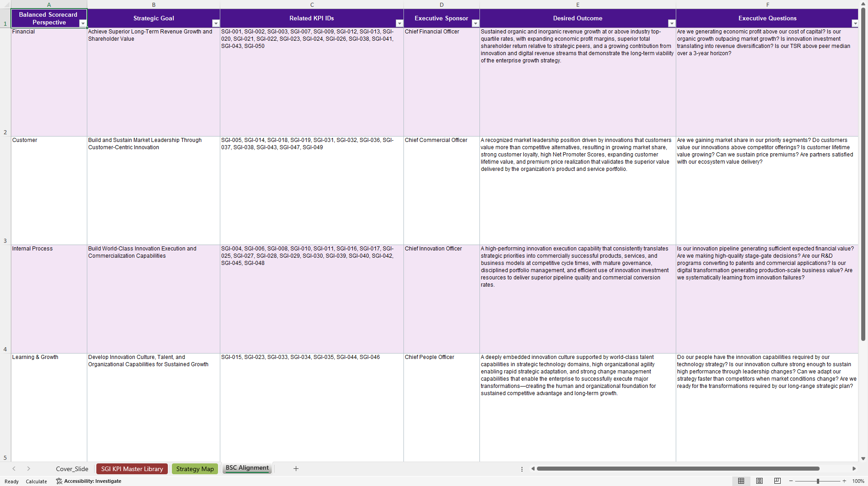The width and height of the screenshot is (868, 486).
Task: Select row 5 header
Action: point(5,407)
